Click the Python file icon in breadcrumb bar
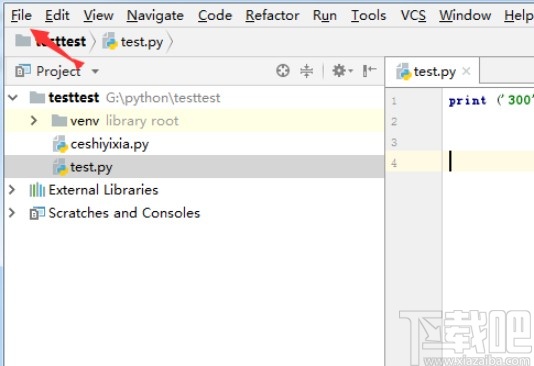The width and height of the screenshot is (534, 366). [x=110, y=42]
